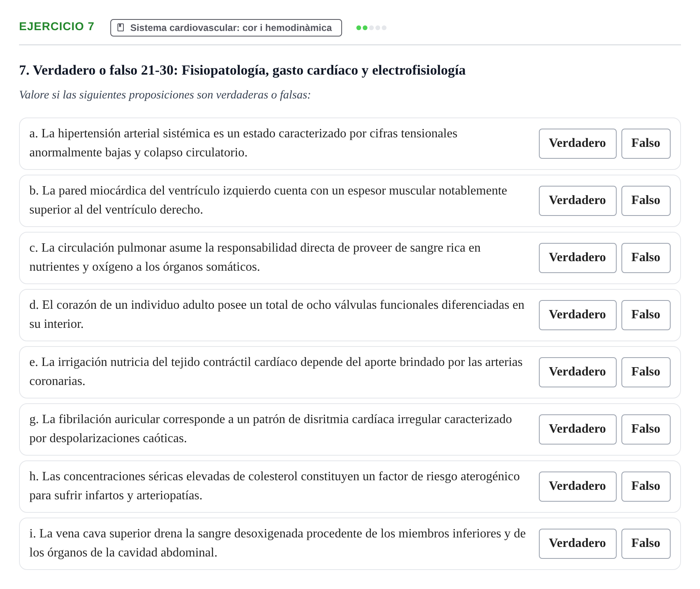The height and width of the screenshot is (589, 700).
Task: Click the book icon in topic tag
Action: (121, 27)
